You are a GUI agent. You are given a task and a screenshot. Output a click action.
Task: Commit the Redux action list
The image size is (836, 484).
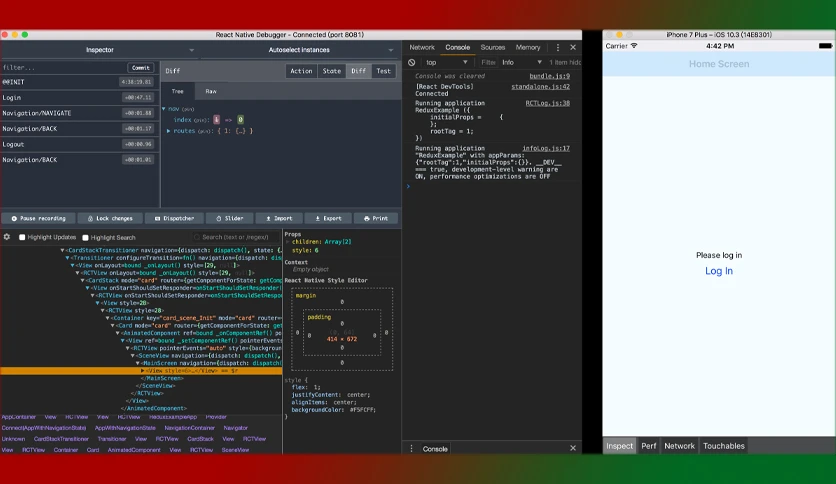pos(141,68)
